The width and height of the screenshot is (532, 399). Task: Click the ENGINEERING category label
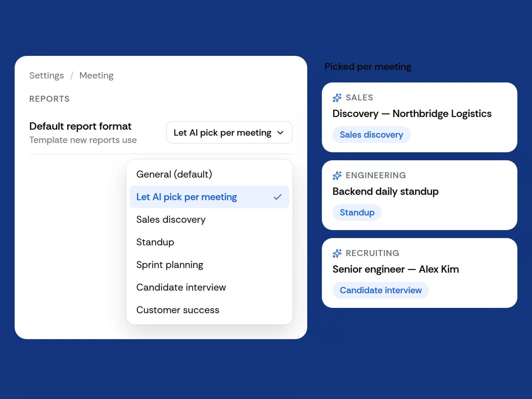pos(376,176)
